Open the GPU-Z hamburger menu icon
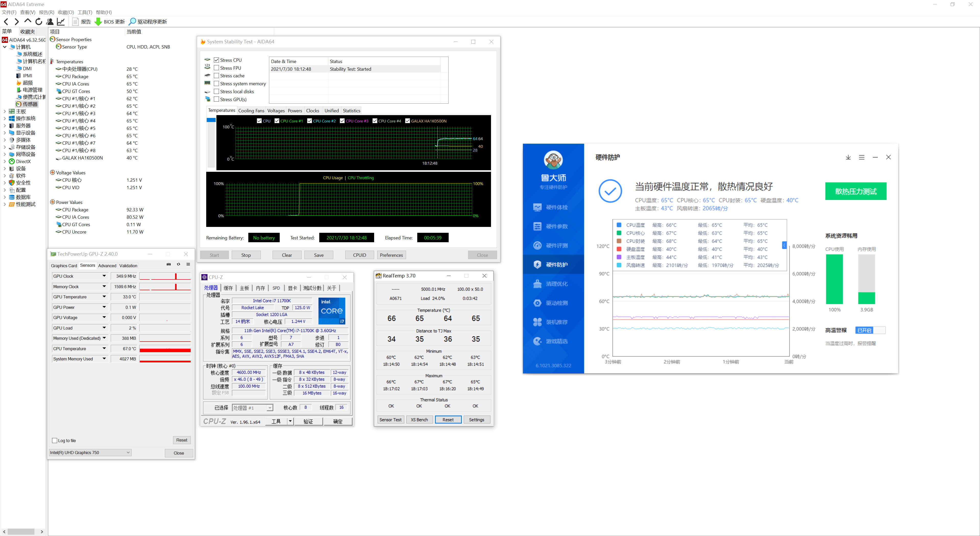 188,264
